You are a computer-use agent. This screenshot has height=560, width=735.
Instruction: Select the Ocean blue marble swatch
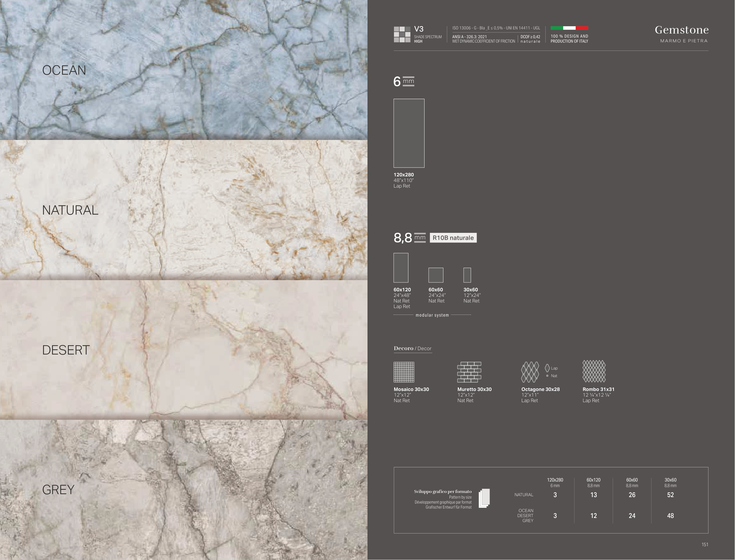click(184, 70)
